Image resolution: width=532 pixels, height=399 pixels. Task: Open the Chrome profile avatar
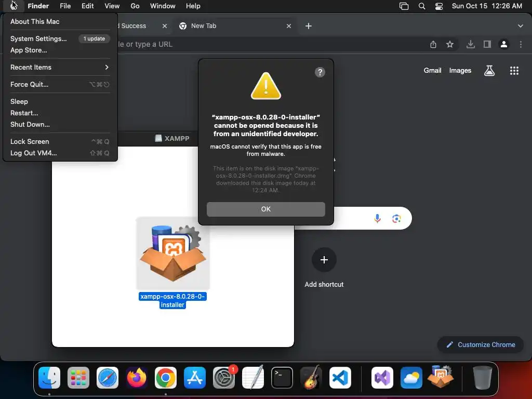coord(504,45)
